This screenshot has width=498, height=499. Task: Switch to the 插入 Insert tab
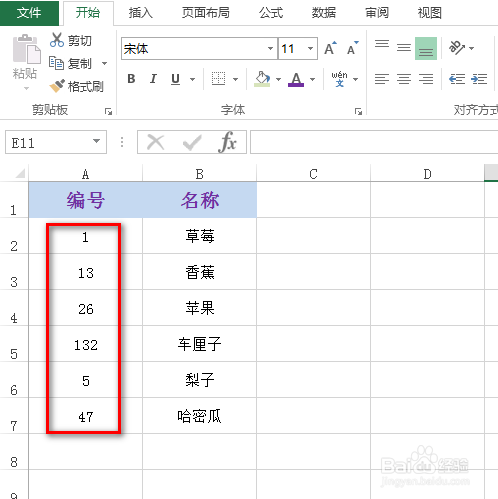(141, 13)
